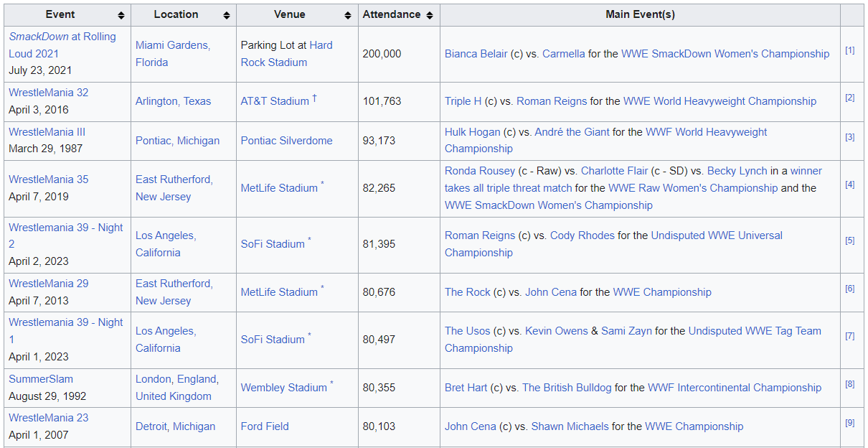Image resolution: width=868 pixels, height=448 pixels.
Task: Jump to reference [8] citation
Action: pos(850,384)
